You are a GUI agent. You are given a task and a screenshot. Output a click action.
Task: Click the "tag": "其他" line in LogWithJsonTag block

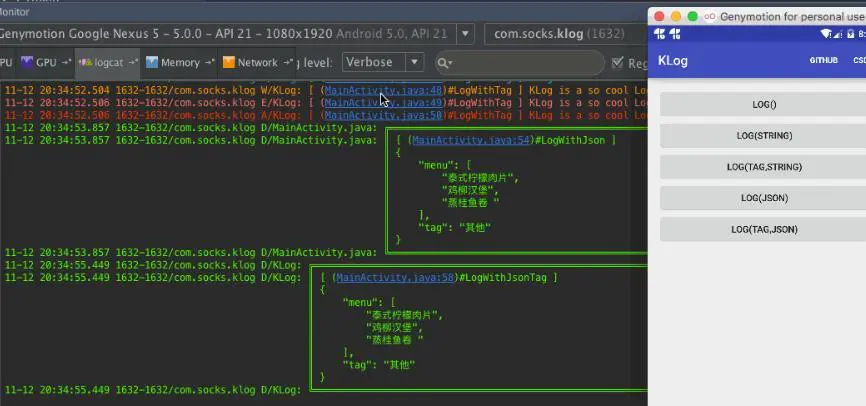click(378, 365)
